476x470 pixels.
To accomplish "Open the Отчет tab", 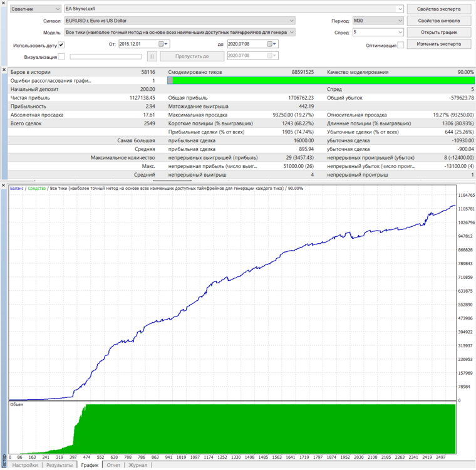I will pos(113,465).
